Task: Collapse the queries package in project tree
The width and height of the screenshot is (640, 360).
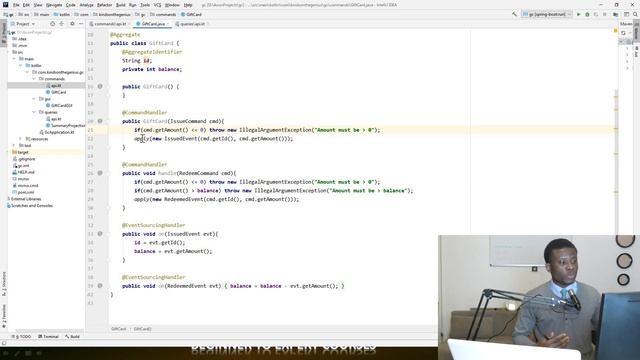Action: click(34, 112)
